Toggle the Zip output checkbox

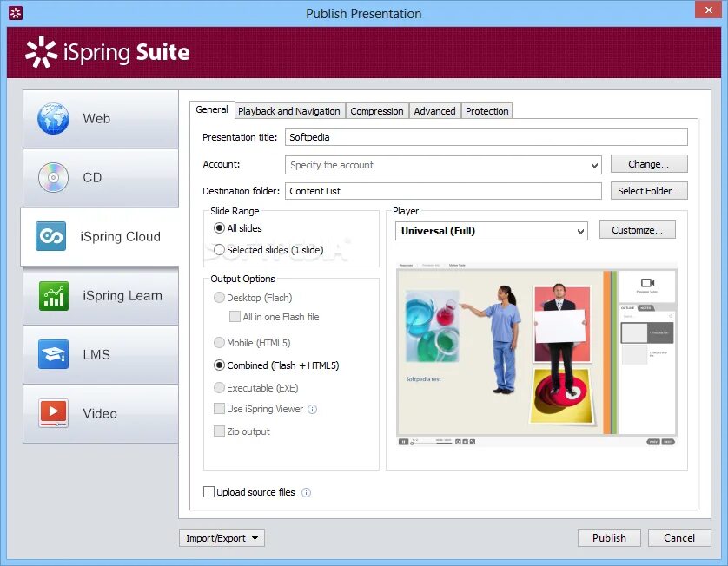219,431
